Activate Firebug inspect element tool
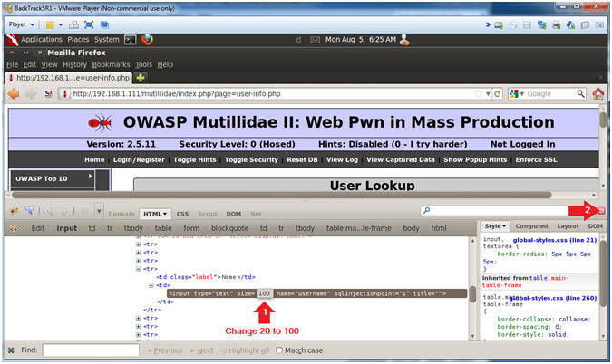 coord(30,211)
